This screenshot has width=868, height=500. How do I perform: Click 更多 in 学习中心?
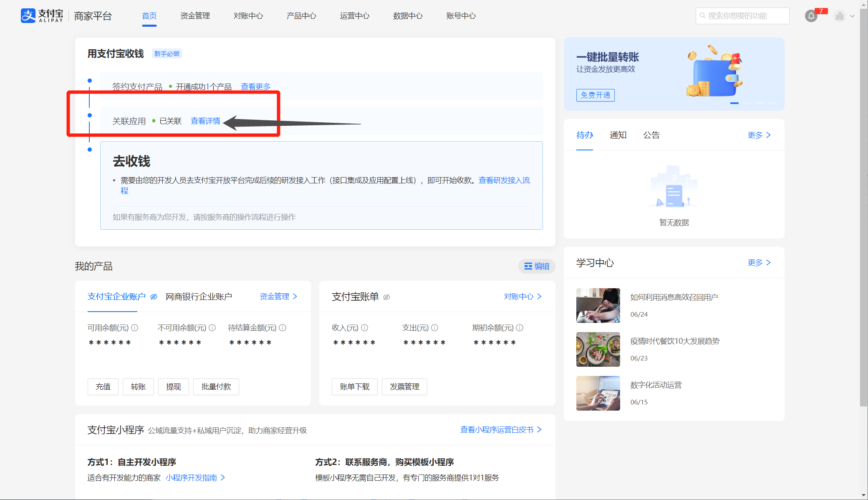759,262
